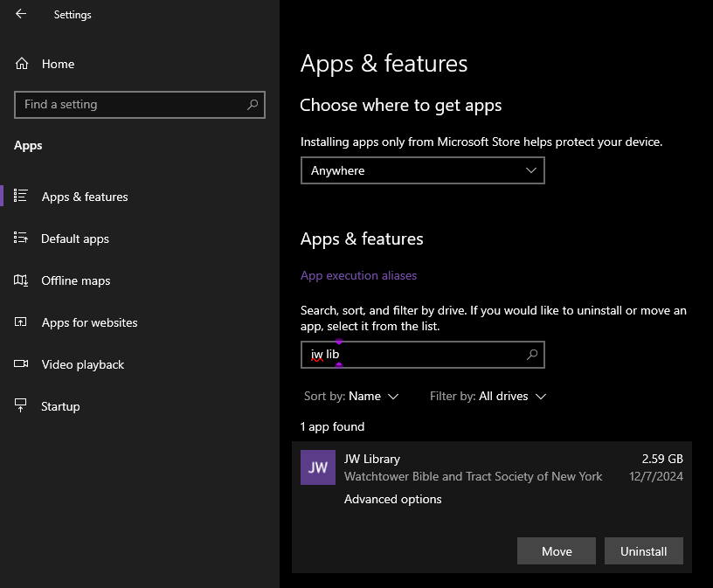This screenshot has width=713, height=588.
Task: Click the search icon in app list box
Action: point(531,355)
